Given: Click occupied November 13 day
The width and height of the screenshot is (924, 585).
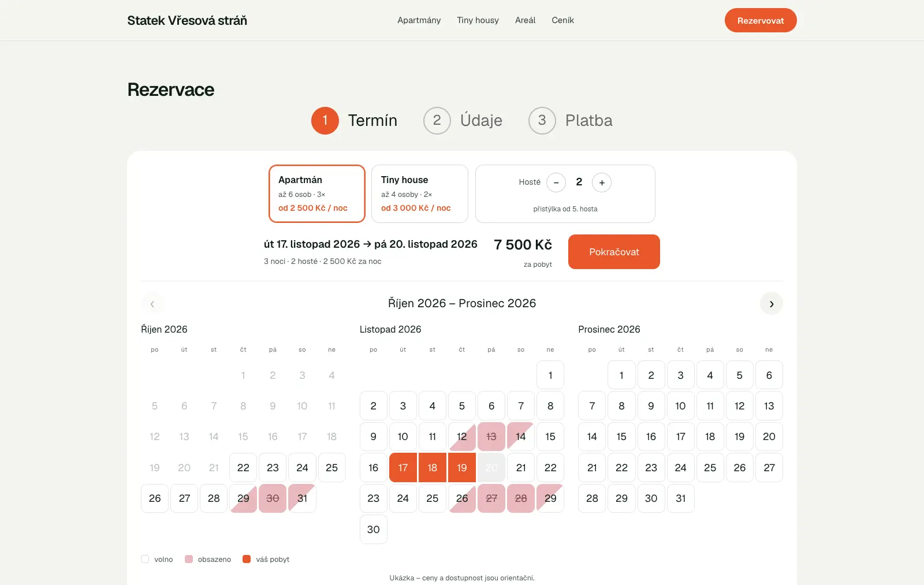Looking at the screenshot, I should (x=491, y=437).
